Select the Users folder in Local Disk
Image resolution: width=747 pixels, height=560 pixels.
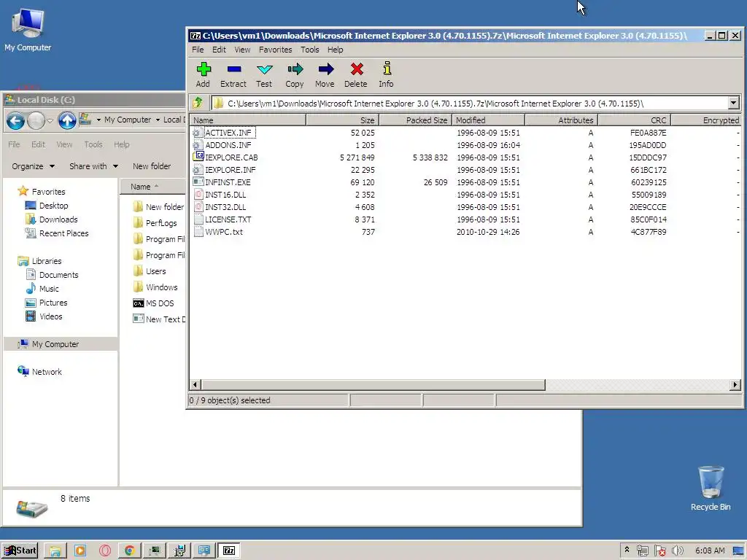tap(156, 271)
